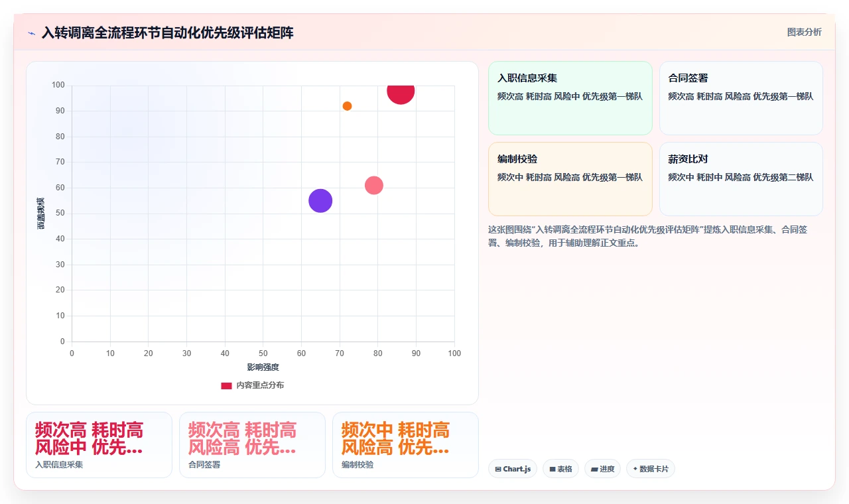849x504 pixels.
Task: Click 频次中 耗时中 风险高 优先级第二梯队 text
Action: [741, 177]
